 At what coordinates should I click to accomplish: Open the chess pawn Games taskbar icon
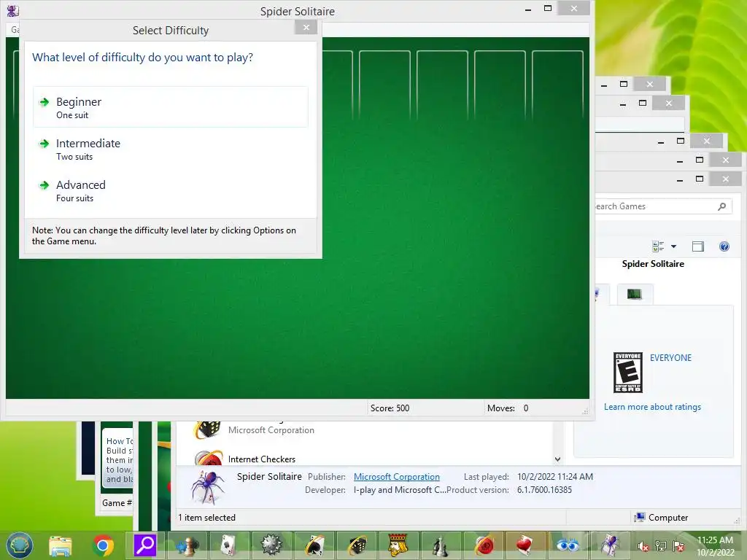coord(188,545)
